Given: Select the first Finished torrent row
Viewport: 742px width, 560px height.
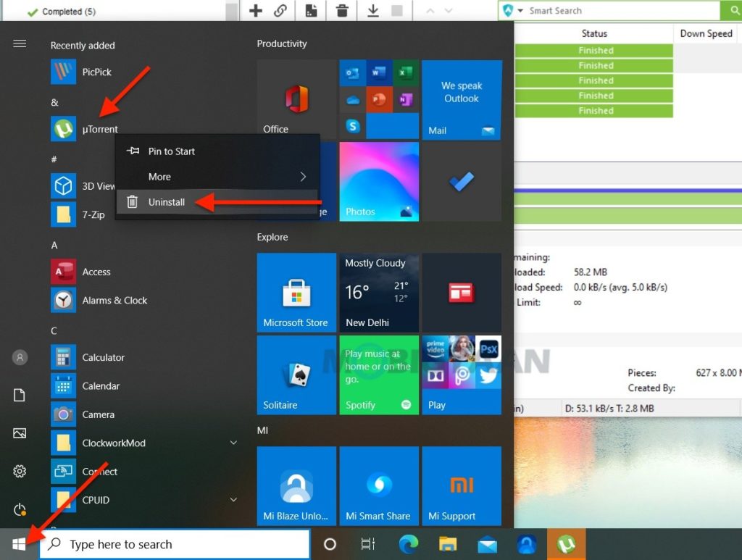Looking at the screenshot, I should coord(594,50).
